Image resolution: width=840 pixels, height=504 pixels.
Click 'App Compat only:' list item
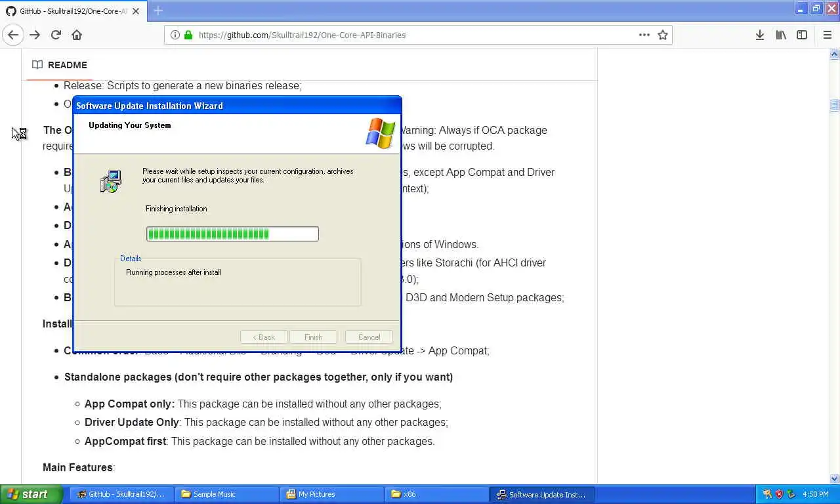(262, 404)
